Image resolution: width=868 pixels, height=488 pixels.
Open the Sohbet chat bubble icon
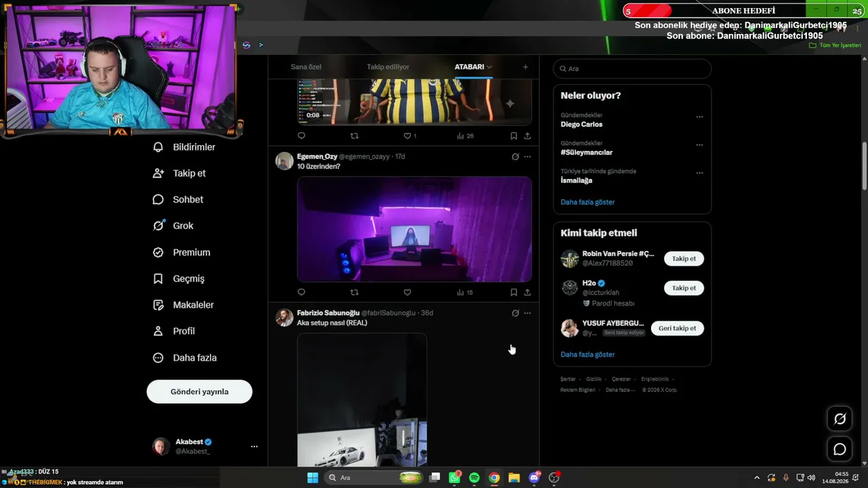158,200
